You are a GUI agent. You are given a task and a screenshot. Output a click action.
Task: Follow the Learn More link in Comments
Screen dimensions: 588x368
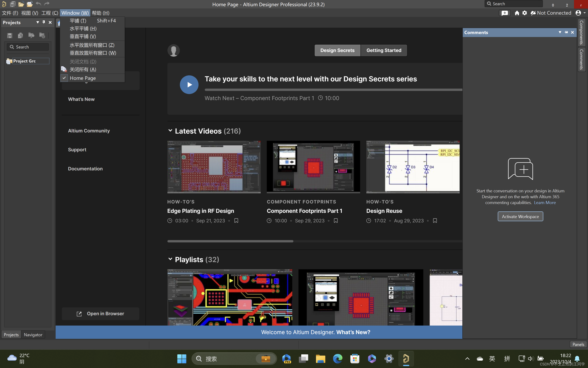point(545,202)
